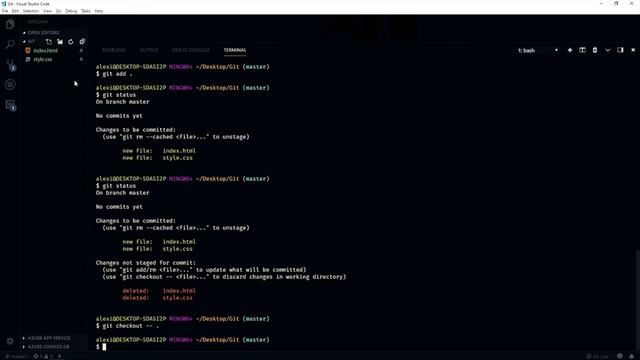
Task: Open the Explorer view in activity bar
Action: (x=10, y=24)
